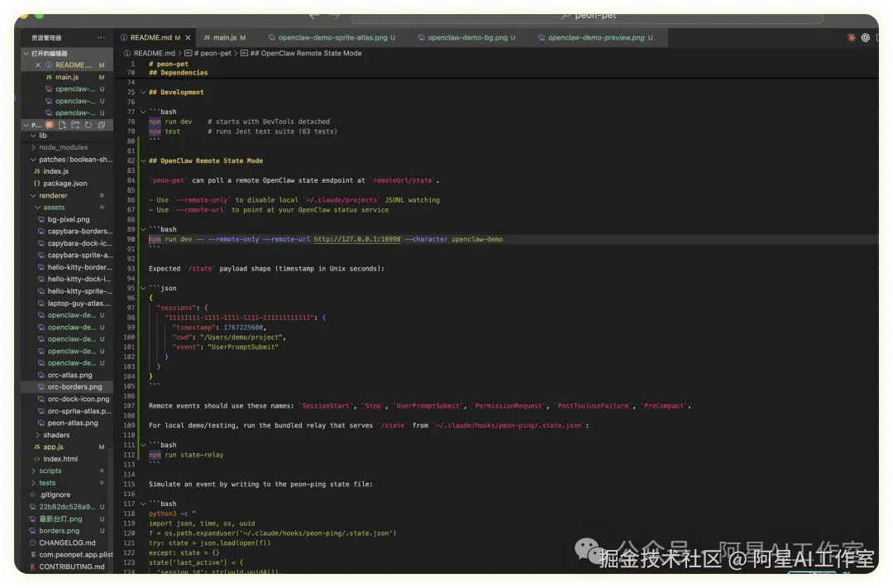Collapse the project root folder section
Screen dimensions: 893x588
click(26, 125)
